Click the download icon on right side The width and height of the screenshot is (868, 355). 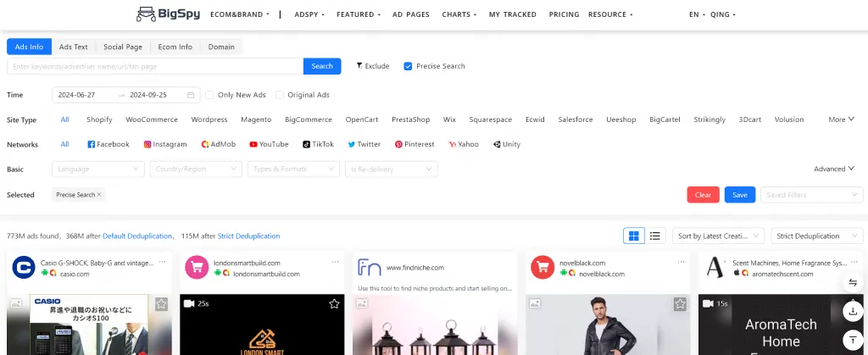pyautogui.click(x=852, y=311)
